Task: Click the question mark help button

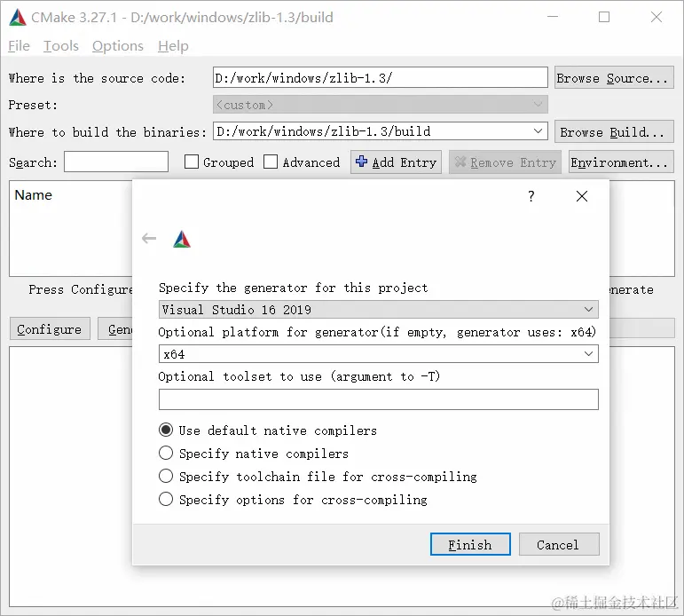Action: point(531,196)
